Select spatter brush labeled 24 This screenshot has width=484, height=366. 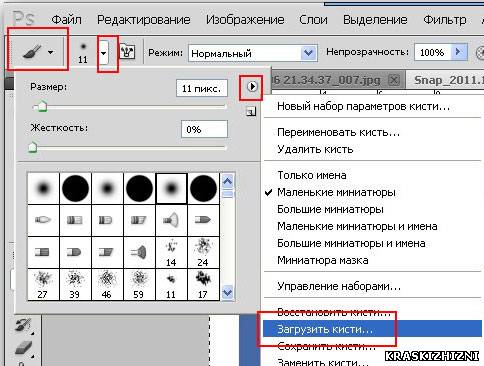(x=203, y=253)
